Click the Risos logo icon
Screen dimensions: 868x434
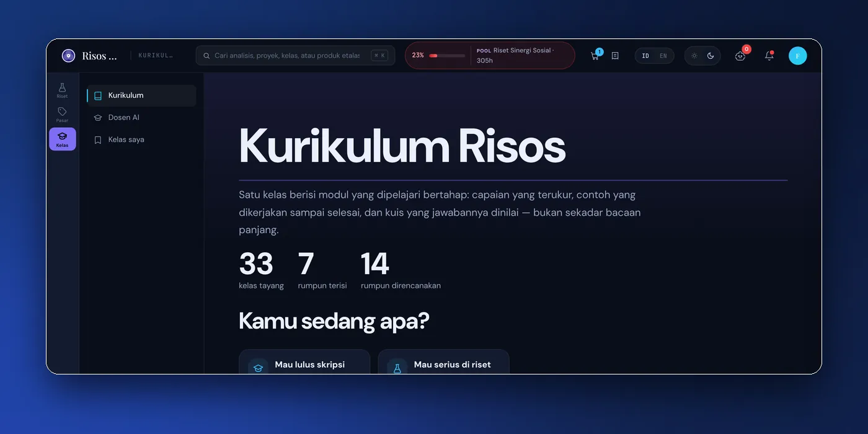[68, 56]
